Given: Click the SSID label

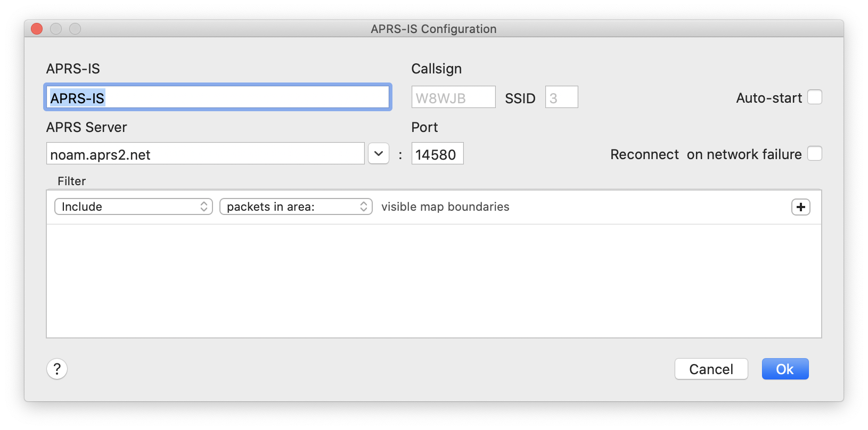Looking at the screenshot, I should (520, 98).
